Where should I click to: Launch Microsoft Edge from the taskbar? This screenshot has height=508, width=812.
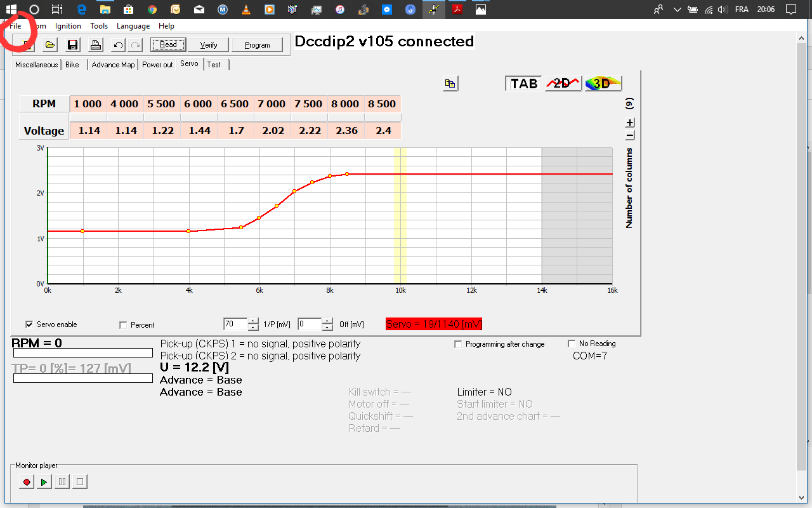81,10
